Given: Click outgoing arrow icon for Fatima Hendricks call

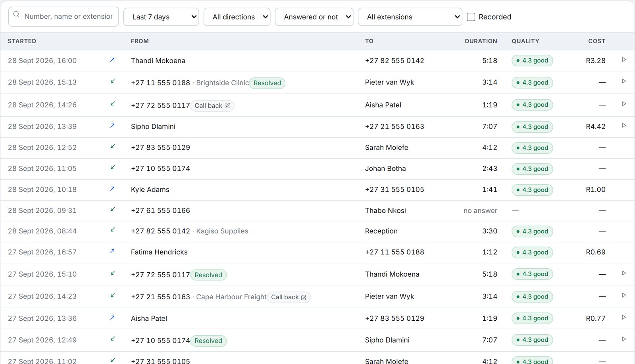Looking at the screenshot, I should click(x=112, y=251).
